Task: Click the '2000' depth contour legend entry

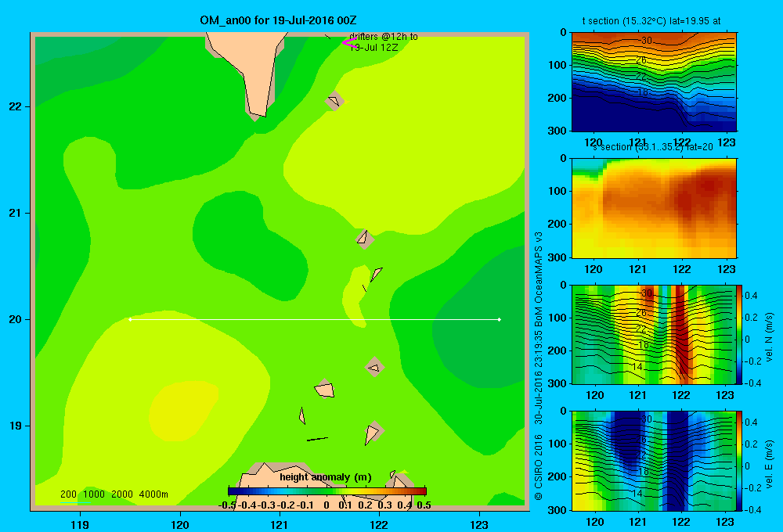Action: [122, 494]
